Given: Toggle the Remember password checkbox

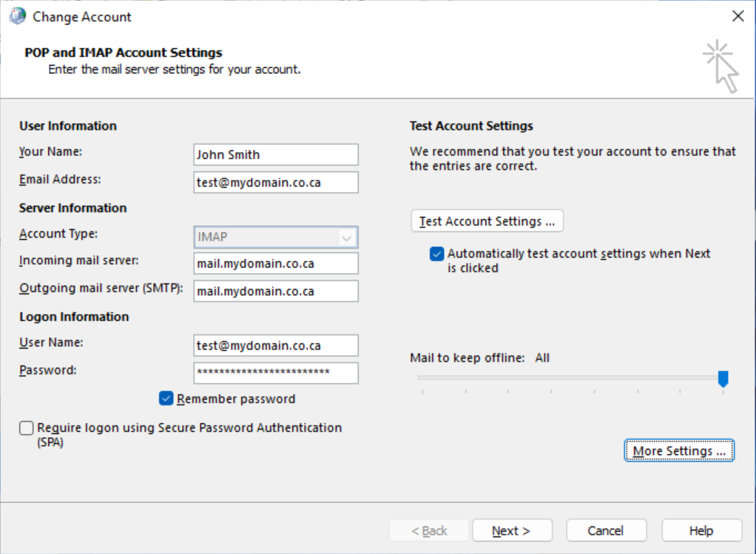Looking at the screenshot, I should point(166,398).
